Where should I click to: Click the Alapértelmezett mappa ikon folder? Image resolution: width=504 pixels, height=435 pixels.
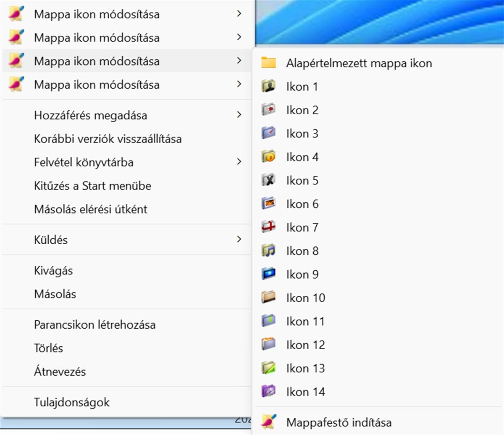pyautogui.click(x=358, y=63)
